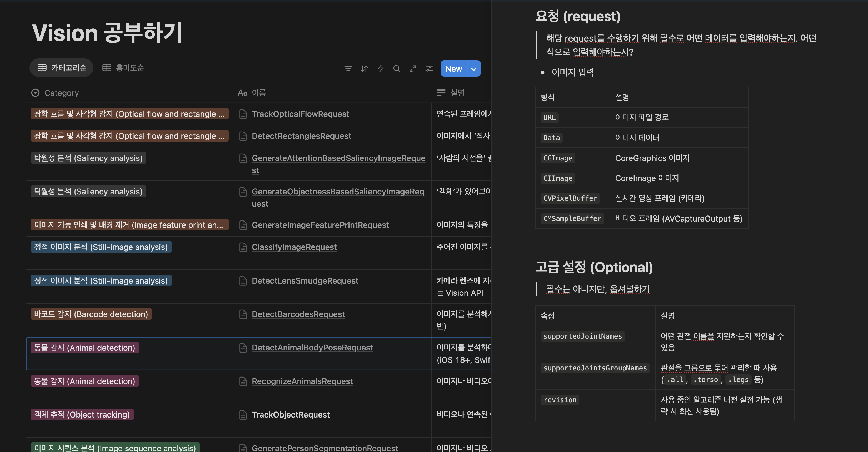Click the pink 동물 감지 tag in highlighted row
The image size is (868, 452).
[x=84, y=348]
